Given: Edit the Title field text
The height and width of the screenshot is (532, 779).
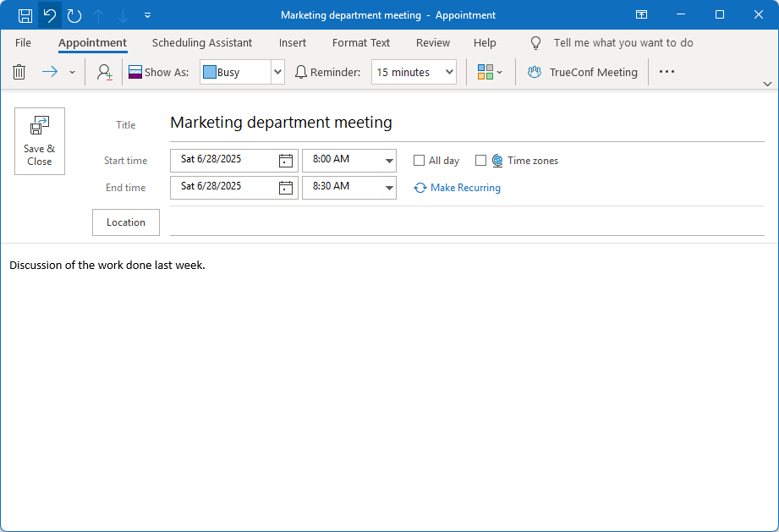Looking at the screenshot, I should click(x=467, y=122).
